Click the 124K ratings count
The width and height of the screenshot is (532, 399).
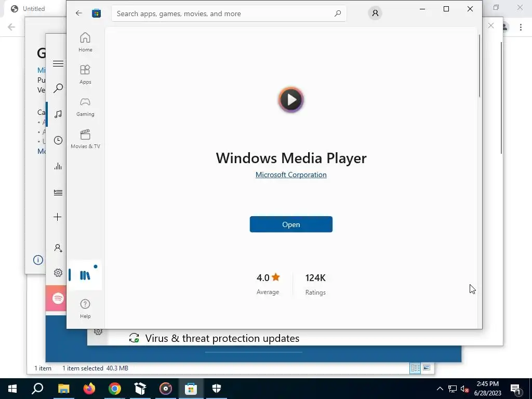[315, 278]
